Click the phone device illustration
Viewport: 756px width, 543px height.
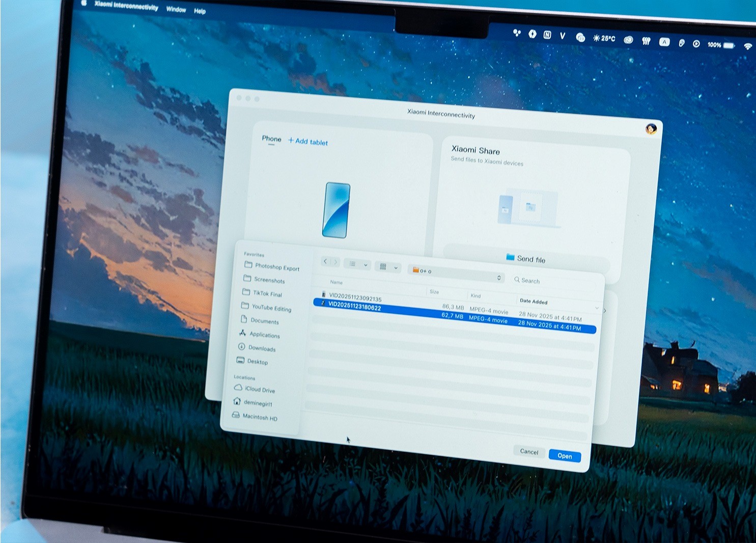click(x=337, y=210)
